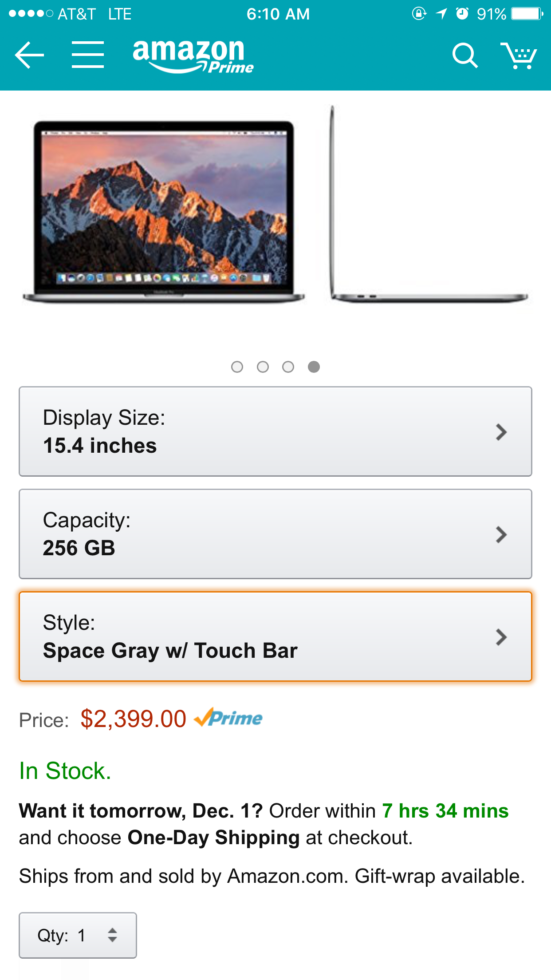Tap the back arrow icon
Viewport: 551px width, 980px height.
pos(29,55)
